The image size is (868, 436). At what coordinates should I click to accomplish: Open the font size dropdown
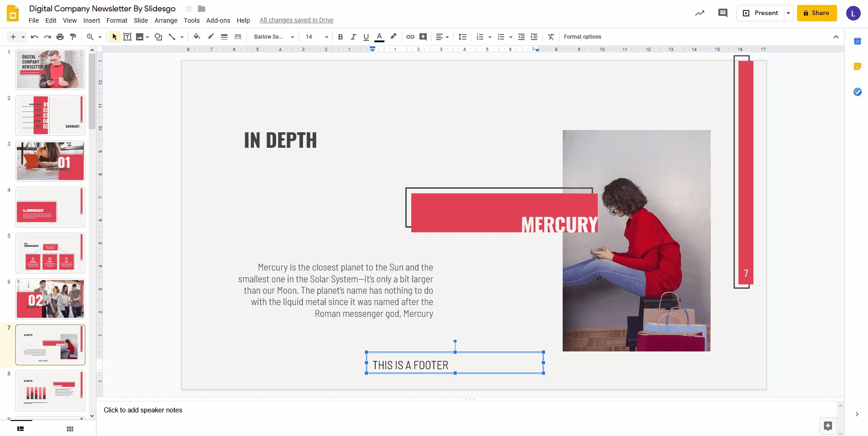click(327, 37)
